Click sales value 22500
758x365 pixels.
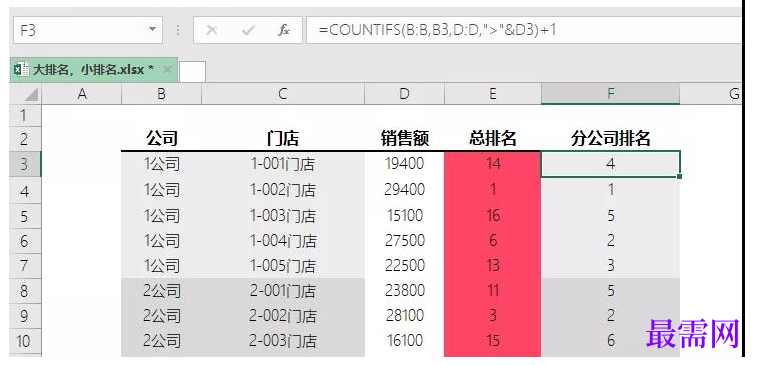click(x=404, y=265)
